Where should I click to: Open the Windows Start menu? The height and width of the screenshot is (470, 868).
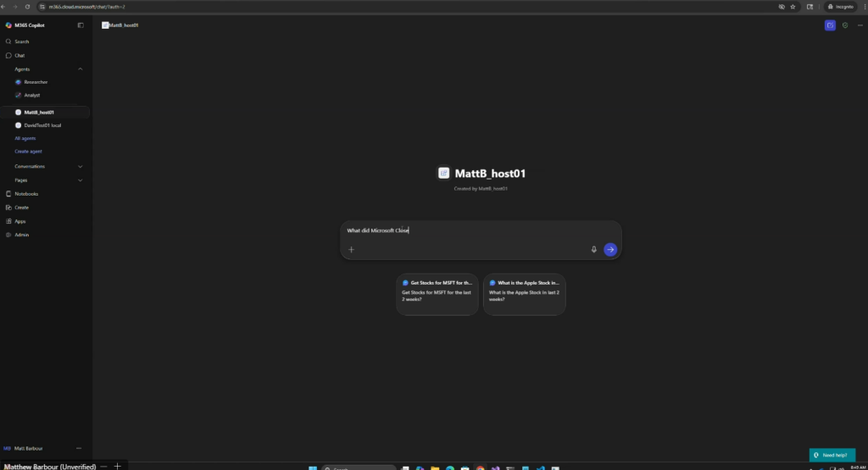pos(313,467)
